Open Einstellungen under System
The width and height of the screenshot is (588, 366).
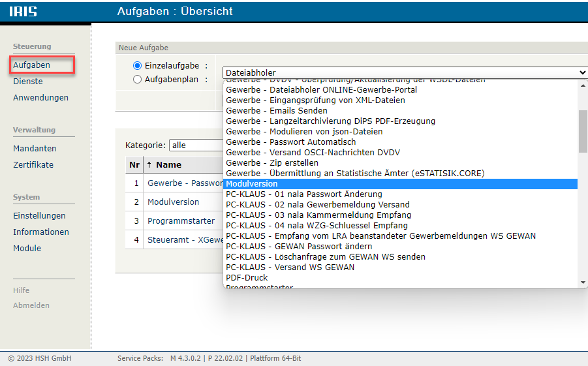(x=39, y=216)
